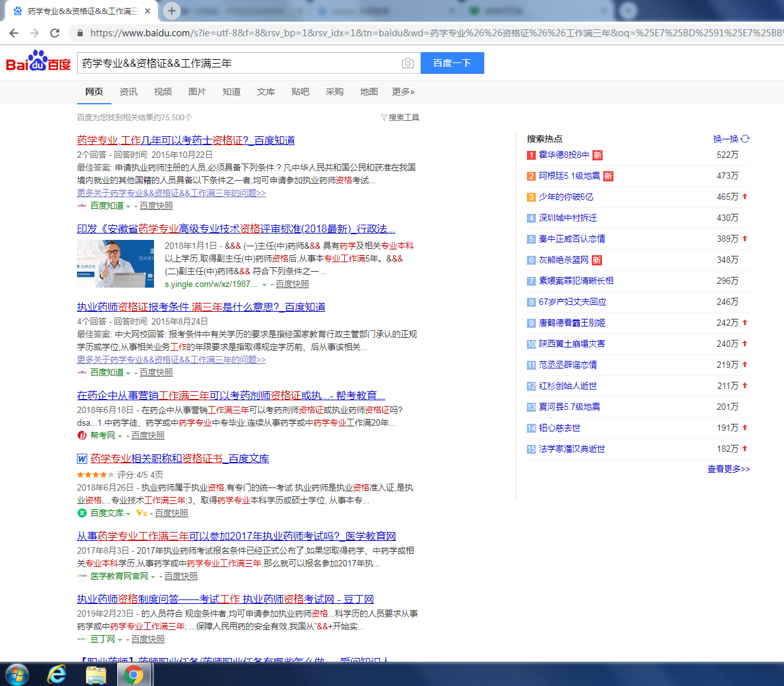Screen dimensions: 784x686
Task: Switch to the 资讯 tab
Action: (129, 92)
